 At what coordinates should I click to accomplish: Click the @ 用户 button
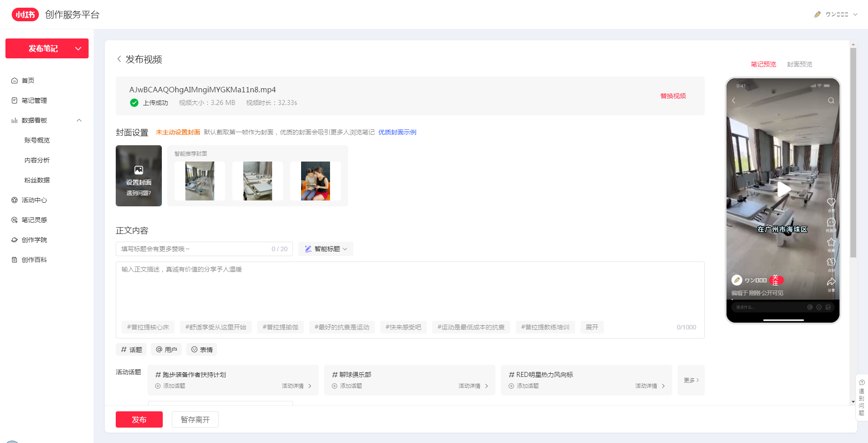pos(166,349)
